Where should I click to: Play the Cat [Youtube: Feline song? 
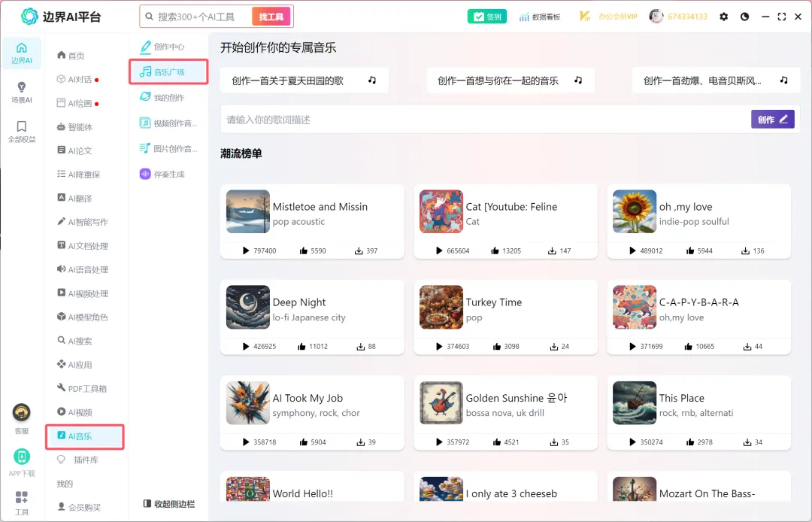pos(439,250)
